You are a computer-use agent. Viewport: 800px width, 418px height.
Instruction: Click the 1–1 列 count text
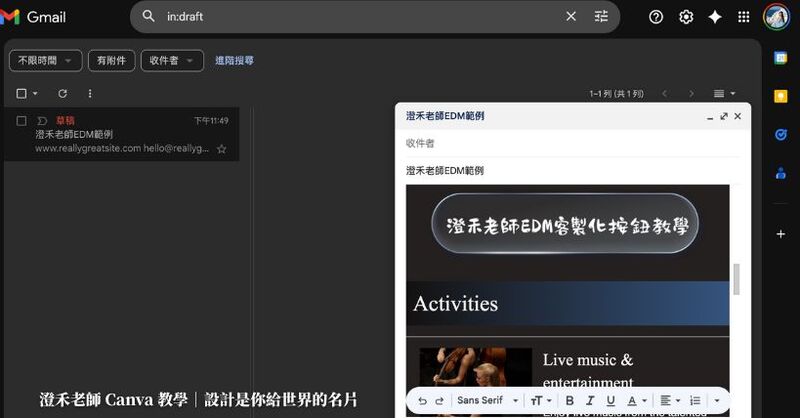coord(616,94)
